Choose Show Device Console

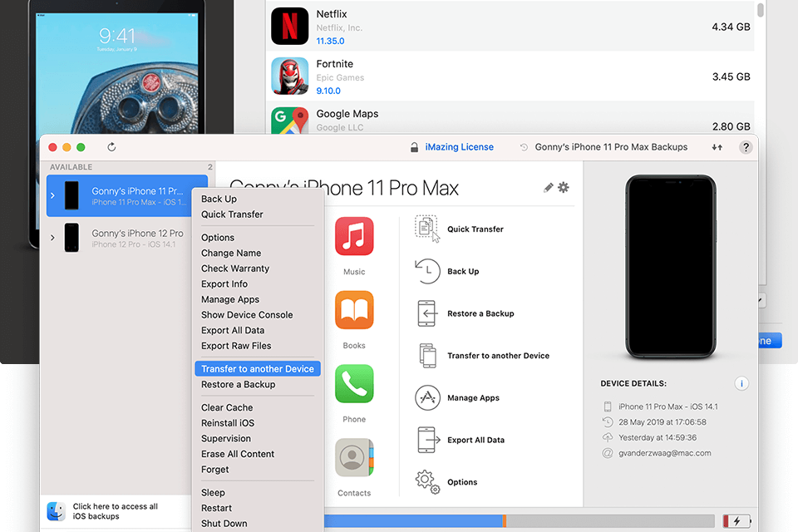pyautogui.click(x=247, y=314)
